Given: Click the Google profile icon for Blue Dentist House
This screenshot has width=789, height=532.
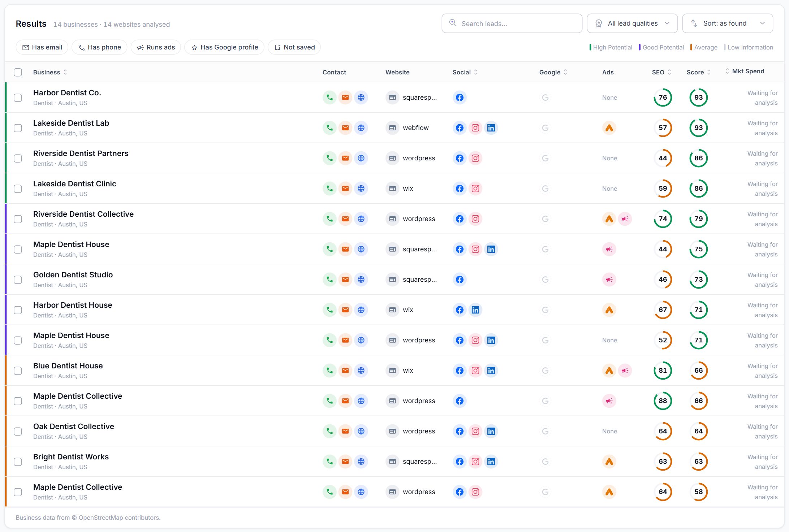Looking at the screenshot, I should pyautogui.click(x=546, y=371).
